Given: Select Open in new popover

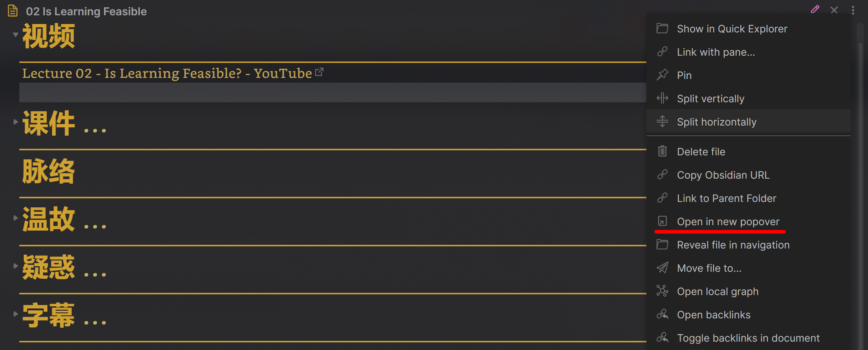Looking at the screenshot, I should [x=728, y=221].
